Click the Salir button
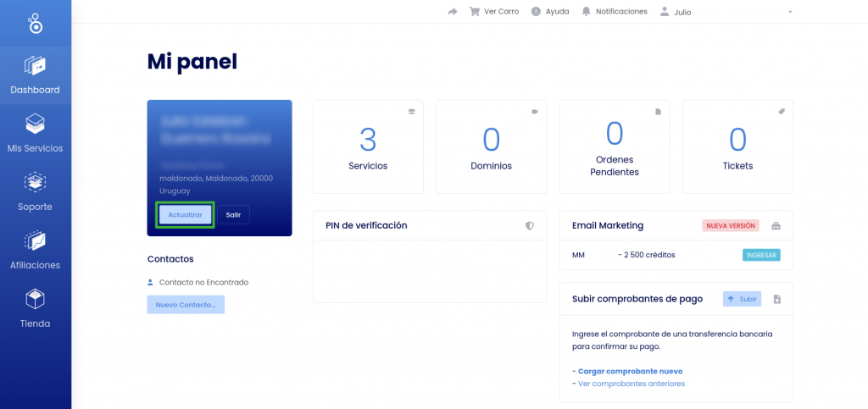 233,214
